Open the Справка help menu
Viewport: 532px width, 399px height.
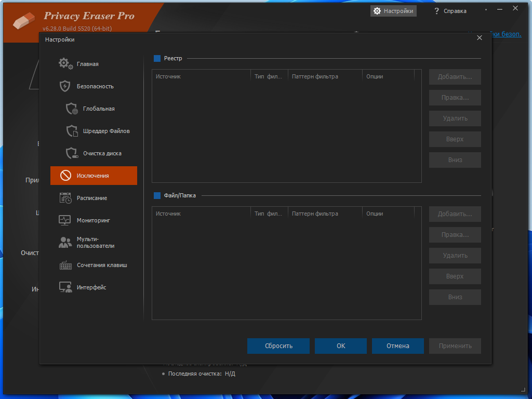click(x=450, y=11)
